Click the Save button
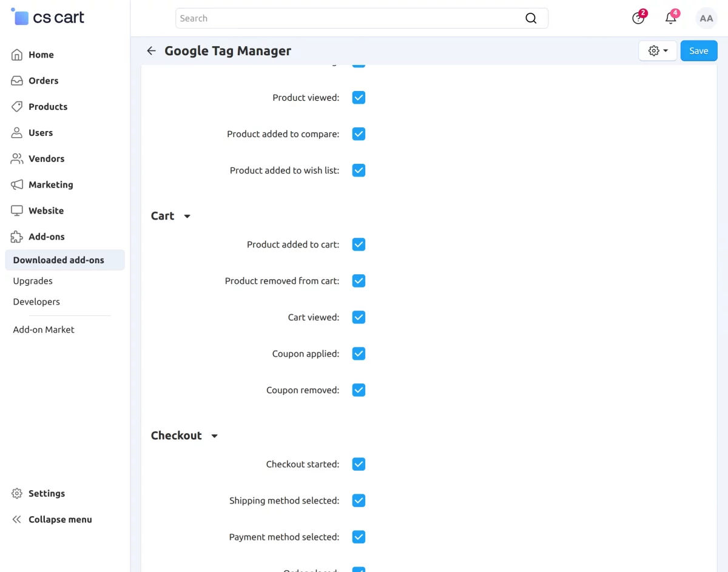This screenshot has width=728, height=572. coord(699,51)
